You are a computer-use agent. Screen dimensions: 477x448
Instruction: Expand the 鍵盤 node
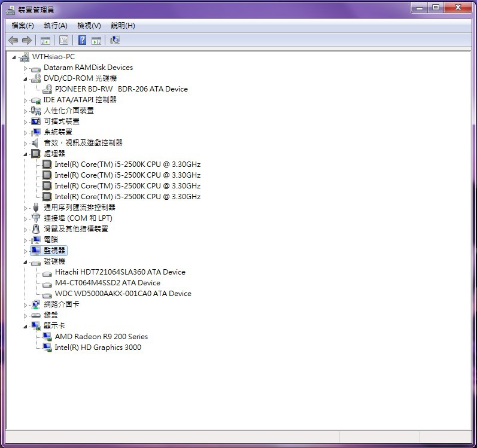(26, 316)
